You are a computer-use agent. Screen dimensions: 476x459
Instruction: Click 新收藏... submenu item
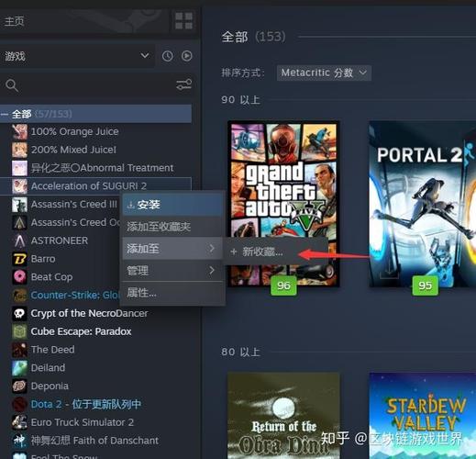pos(275,252)
